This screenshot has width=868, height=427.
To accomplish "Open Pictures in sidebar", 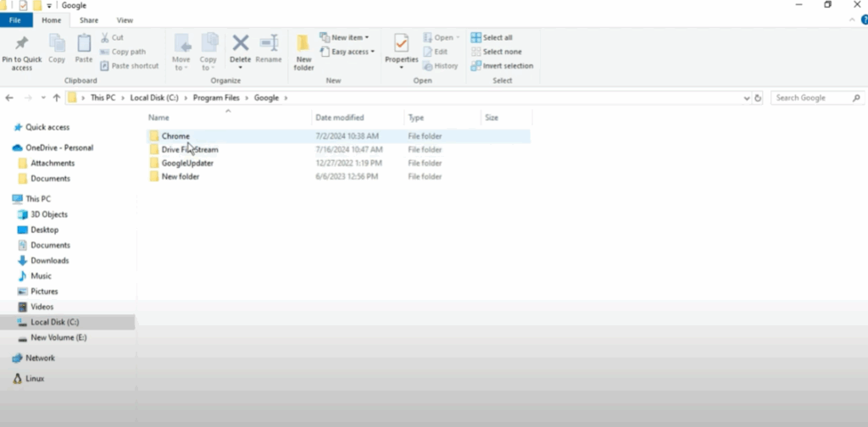I will click(38, 291).
